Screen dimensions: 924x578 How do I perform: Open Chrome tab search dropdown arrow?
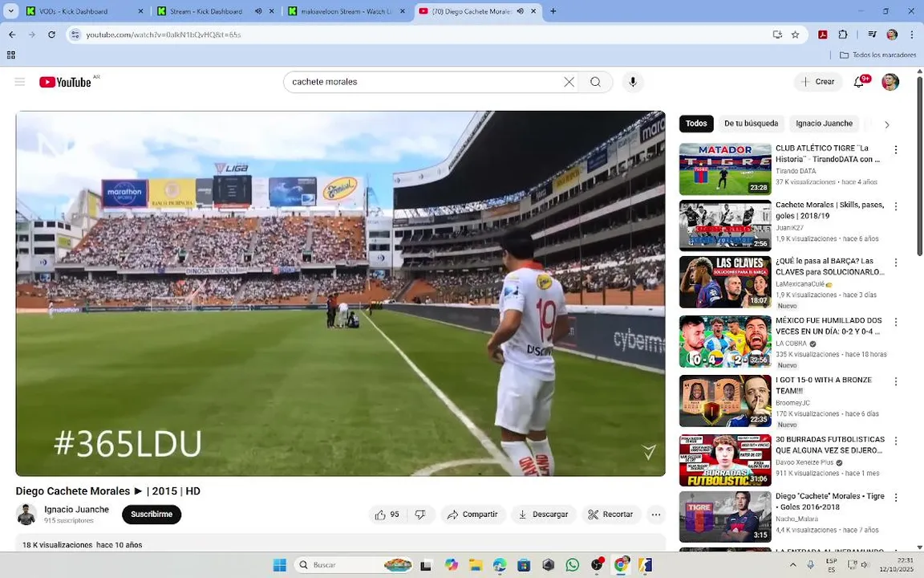tap(10, 11)
